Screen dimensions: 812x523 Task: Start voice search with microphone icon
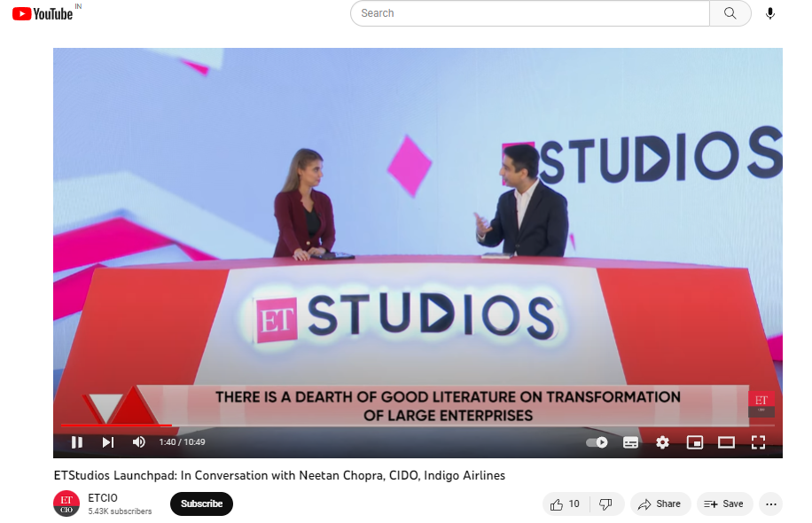(770, 13)
